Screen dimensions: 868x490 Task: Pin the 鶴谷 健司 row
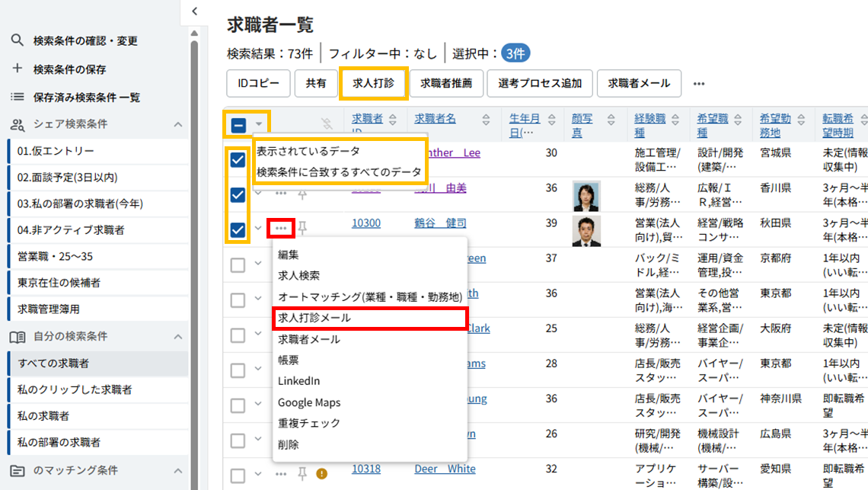click(302, 228)
